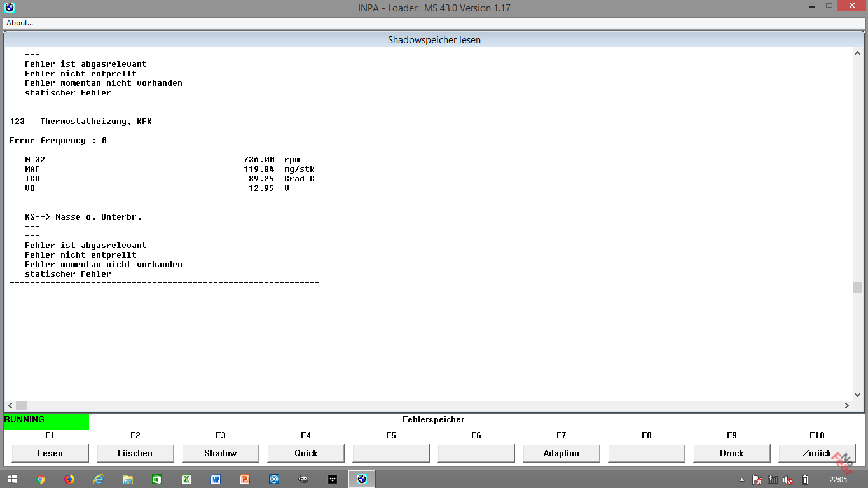
Task: Click the VB 12.95 V row
Action: [157, 188]
